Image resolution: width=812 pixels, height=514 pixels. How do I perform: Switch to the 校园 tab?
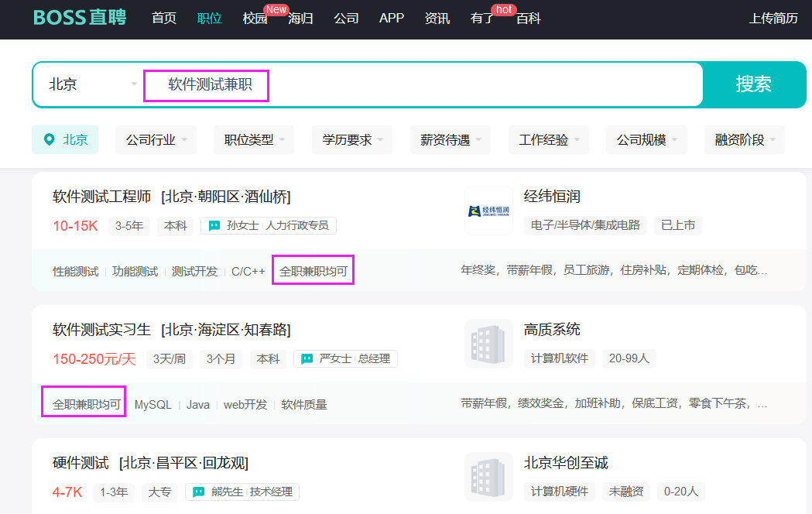coord(255,19)
